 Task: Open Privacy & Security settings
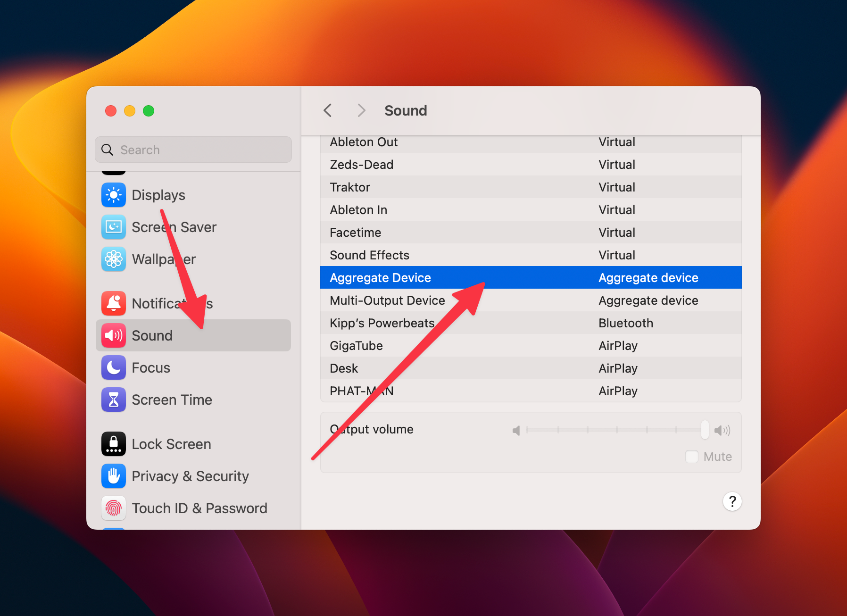(x=113, y=476)
